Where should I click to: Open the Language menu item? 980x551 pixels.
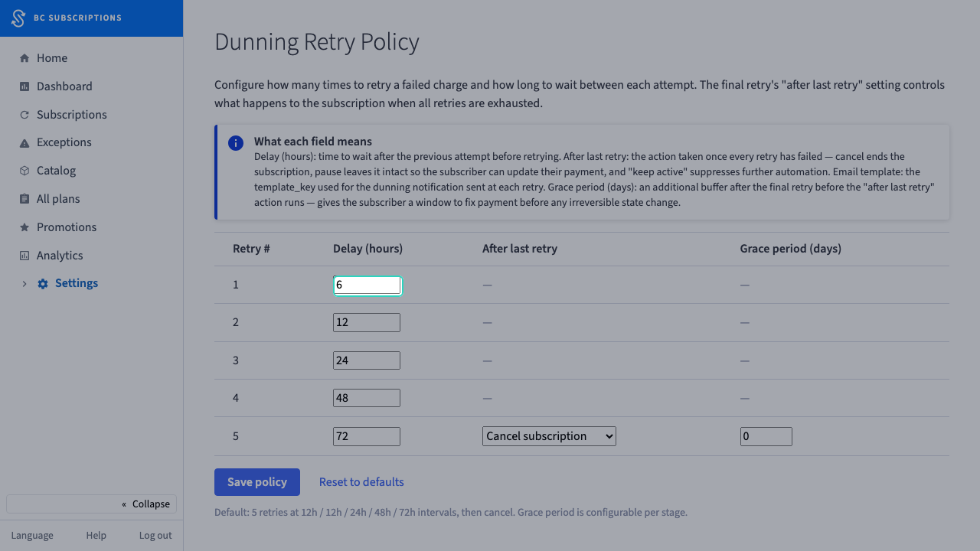(x=32, y=536)
